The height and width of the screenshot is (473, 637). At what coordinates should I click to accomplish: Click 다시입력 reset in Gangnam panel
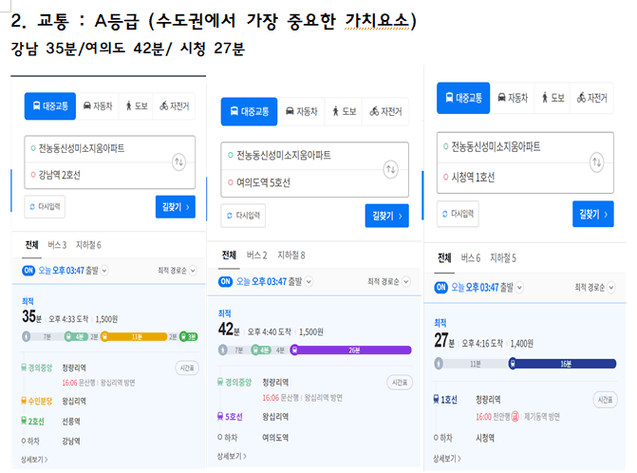(x=45, y=206)
